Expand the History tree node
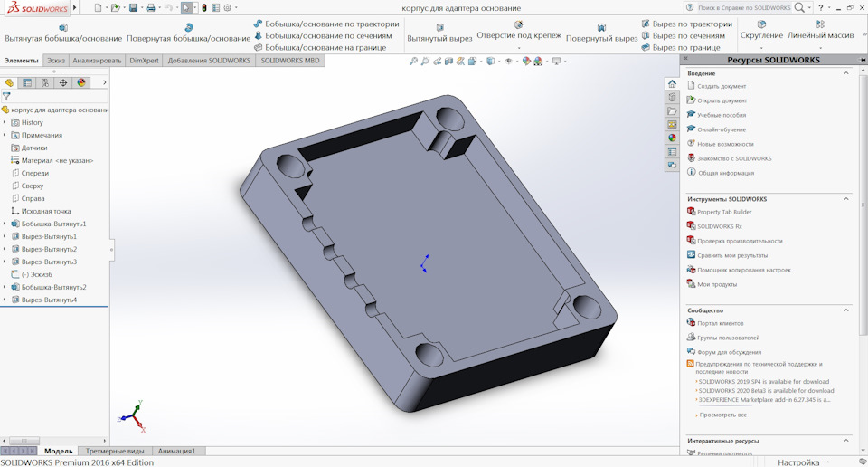This screenshot has width=868, height=467. [5, 122]
